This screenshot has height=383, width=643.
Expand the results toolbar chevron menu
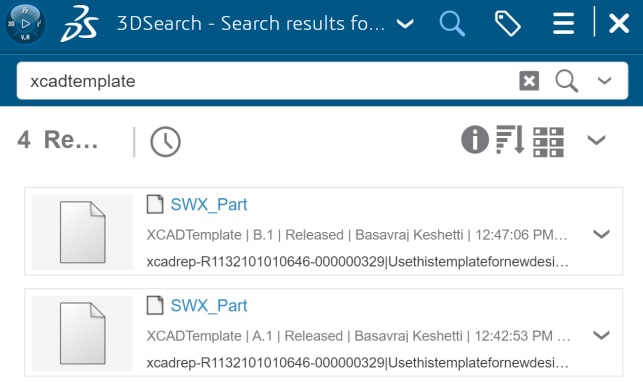pyautogui.click(x=596, y=140)
